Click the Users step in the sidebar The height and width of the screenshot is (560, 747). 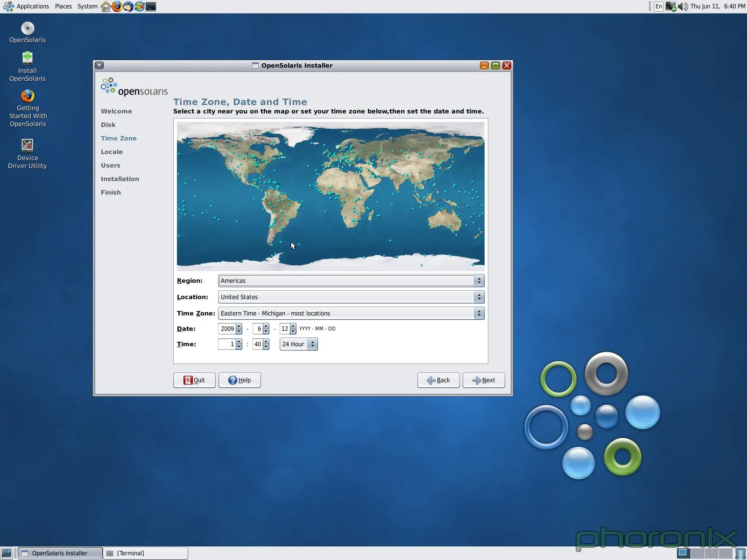tap(111, 165)
